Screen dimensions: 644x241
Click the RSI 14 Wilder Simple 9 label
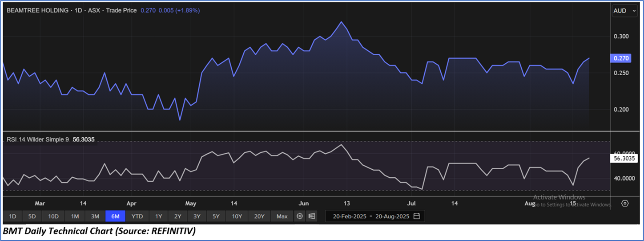point(37,139)
